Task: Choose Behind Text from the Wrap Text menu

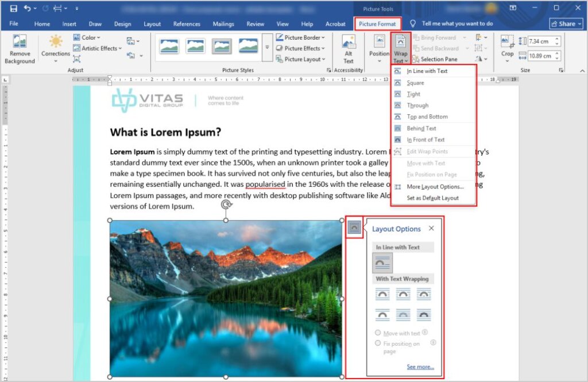Action: click(x=433, y=128)
